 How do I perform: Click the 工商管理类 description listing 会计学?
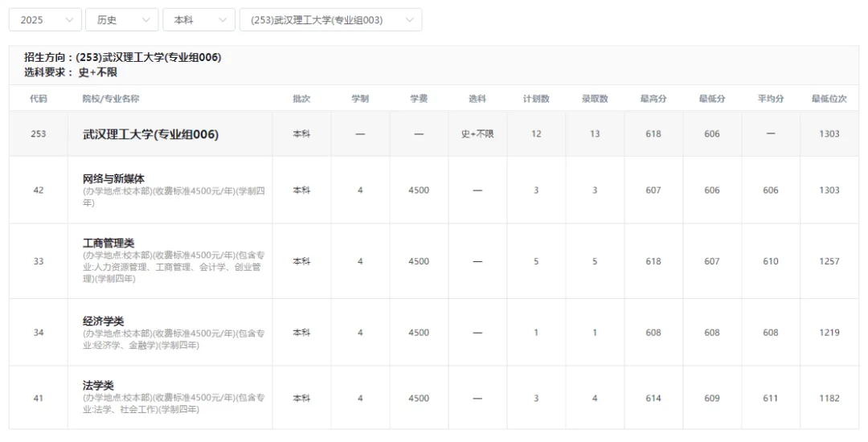point(174,267)
